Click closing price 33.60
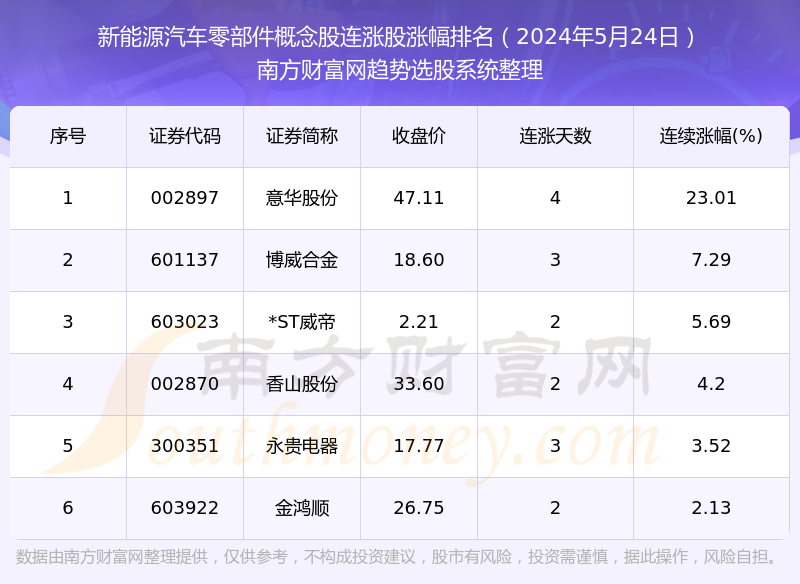The image size is (800, 584). tap(419, 384)
